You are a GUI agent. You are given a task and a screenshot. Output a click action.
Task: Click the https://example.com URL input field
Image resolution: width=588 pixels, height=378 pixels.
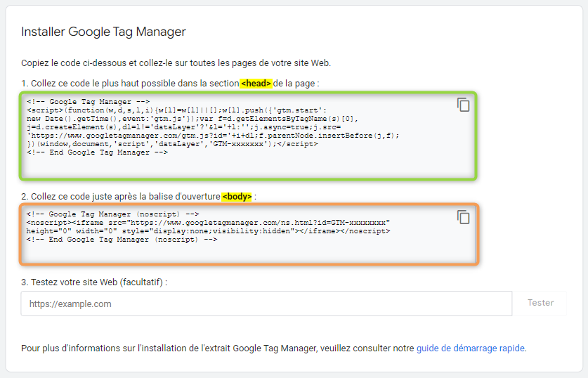click(266, 304)
